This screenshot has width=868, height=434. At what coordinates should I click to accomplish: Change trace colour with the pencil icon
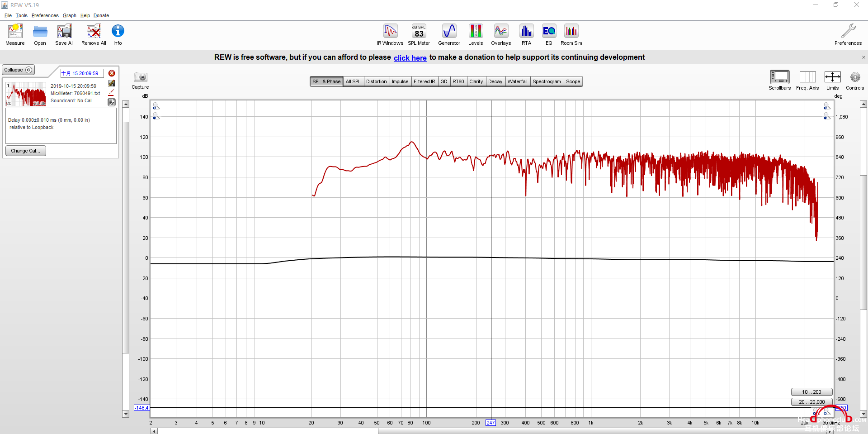coord(112,92)
